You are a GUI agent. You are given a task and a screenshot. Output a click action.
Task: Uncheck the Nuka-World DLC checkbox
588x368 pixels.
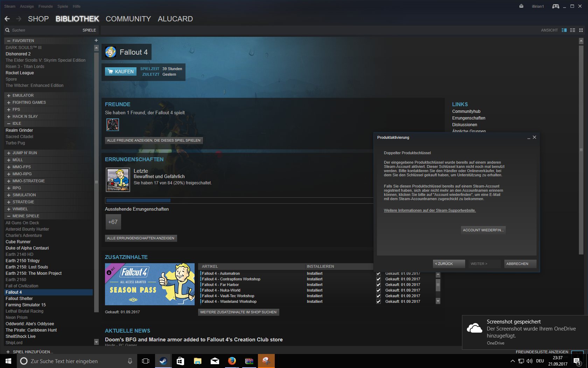point(378,291)
